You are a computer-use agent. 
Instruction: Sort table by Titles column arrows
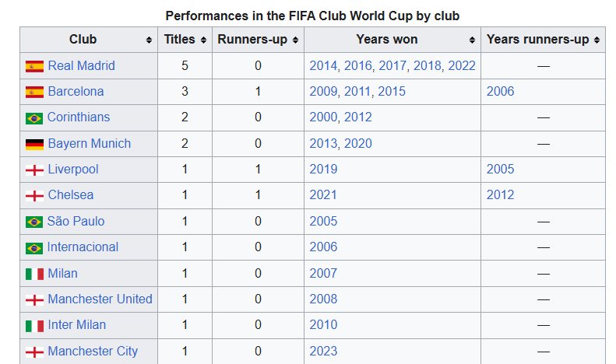[203, 40]
